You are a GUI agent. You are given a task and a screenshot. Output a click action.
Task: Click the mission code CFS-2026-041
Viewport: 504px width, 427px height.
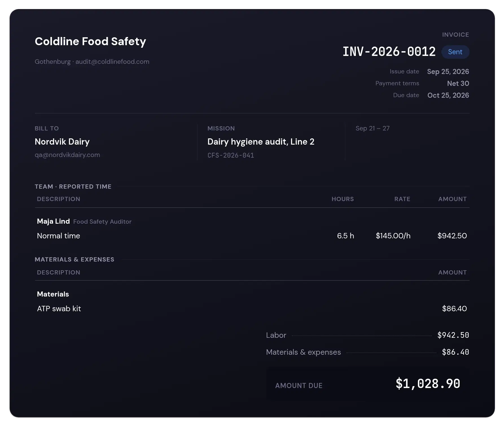click(x=231, y=155)
